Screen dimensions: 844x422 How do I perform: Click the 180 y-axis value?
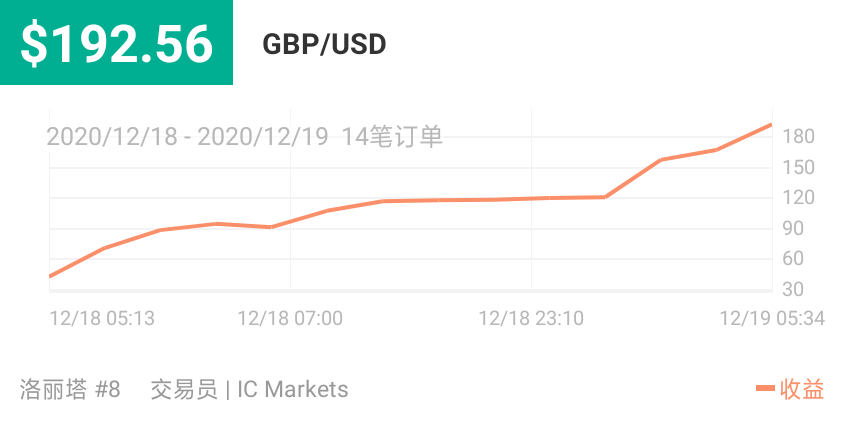798,137
